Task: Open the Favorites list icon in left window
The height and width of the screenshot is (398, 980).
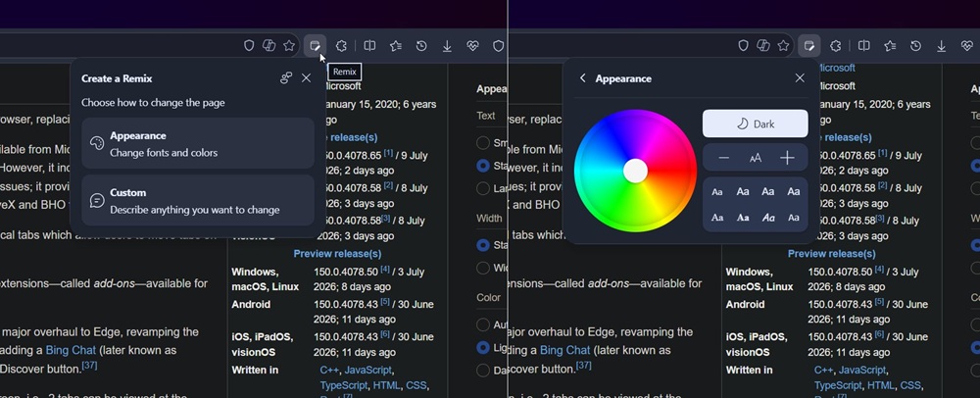Action: click(x=396, y=46)
